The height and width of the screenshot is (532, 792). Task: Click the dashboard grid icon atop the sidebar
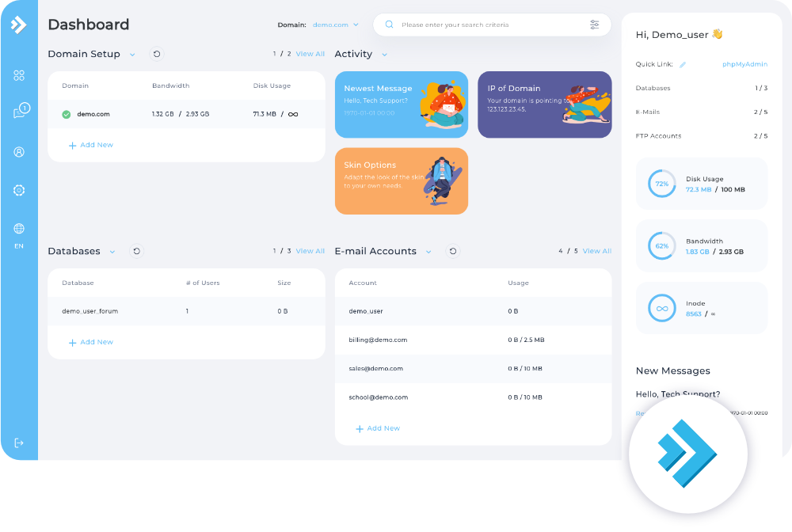point(17,75)
